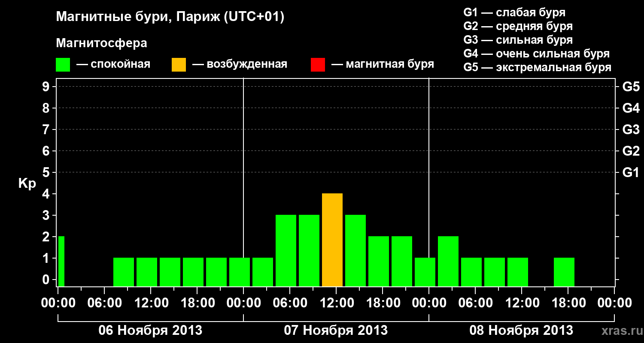
Task: Click the 'G2' label on the right axis
Action: coord(631,151)
